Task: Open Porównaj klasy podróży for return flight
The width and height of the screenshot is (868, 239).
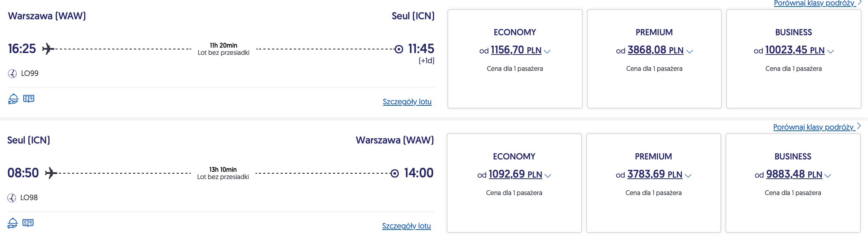Action: click(x=813, y=127)
